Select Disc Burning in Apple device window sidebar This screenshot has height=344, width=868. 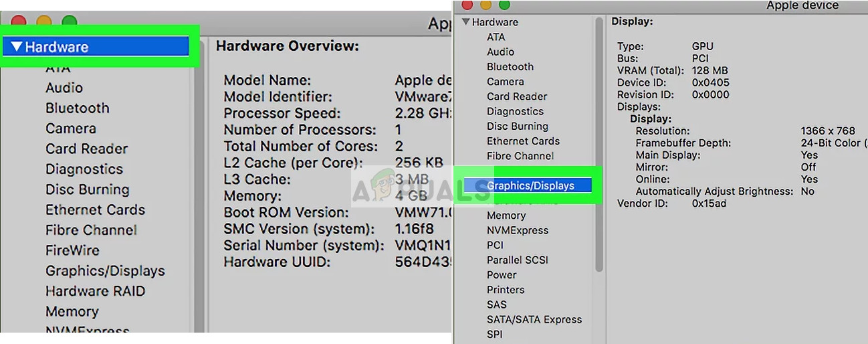pyautogui.click(x=518, y=126)
